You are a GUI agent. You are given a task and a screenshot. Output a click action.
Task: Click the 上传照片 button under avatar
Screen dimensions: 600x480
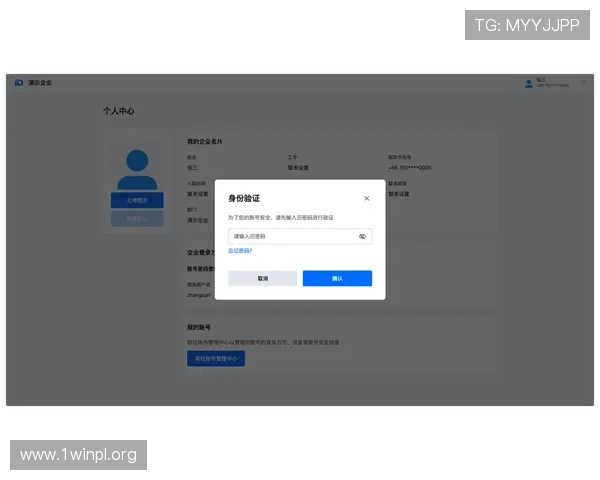[137, 200]
